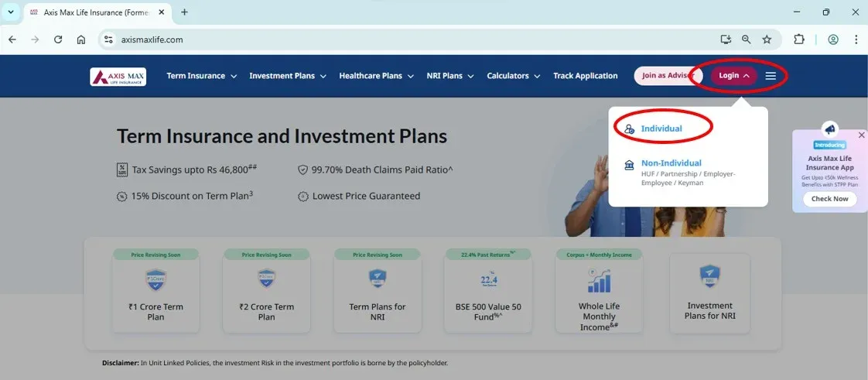The image size is (868, 380).
Task: Expand the Term Insurance menu
Action: (201, 76)
